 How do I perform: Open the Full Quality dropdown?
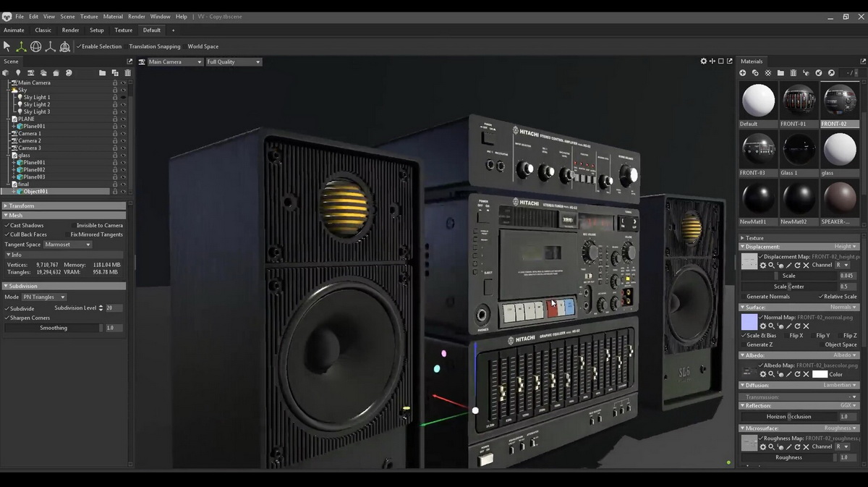(x=233, y=62)
